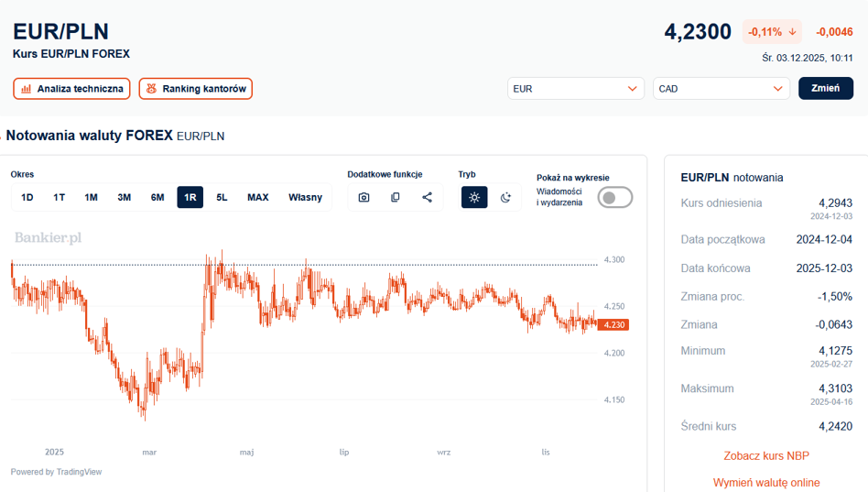Image resolution: width=868 pixels, height=492 pixels.
Task: Click the 4.300 price axis label
Action: click(613, 260)
